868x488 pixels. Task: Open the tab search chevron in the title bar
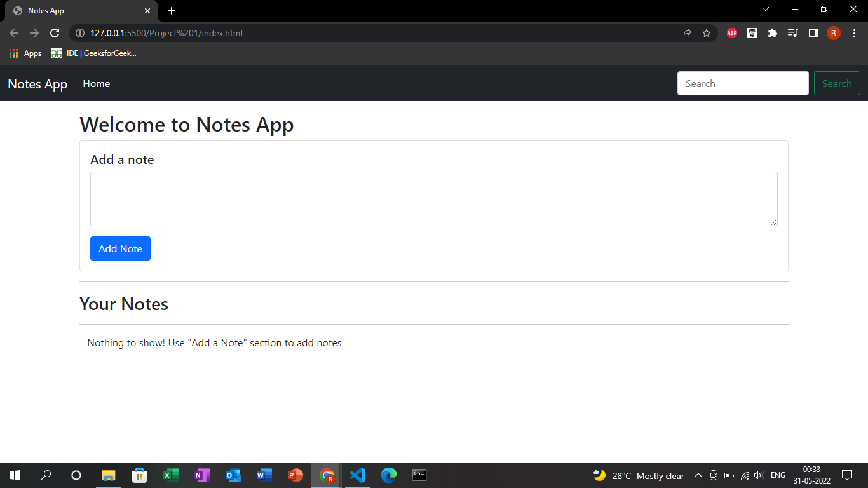click(766, 9)
